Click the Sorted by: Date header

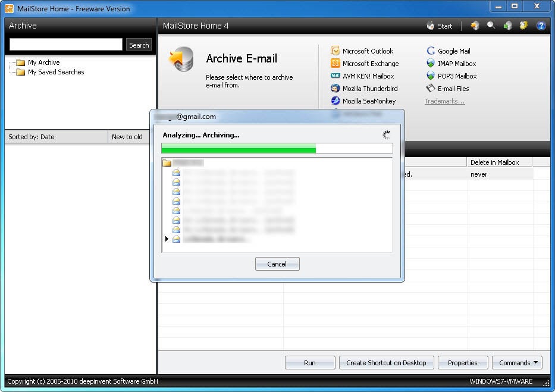point(56,137)
